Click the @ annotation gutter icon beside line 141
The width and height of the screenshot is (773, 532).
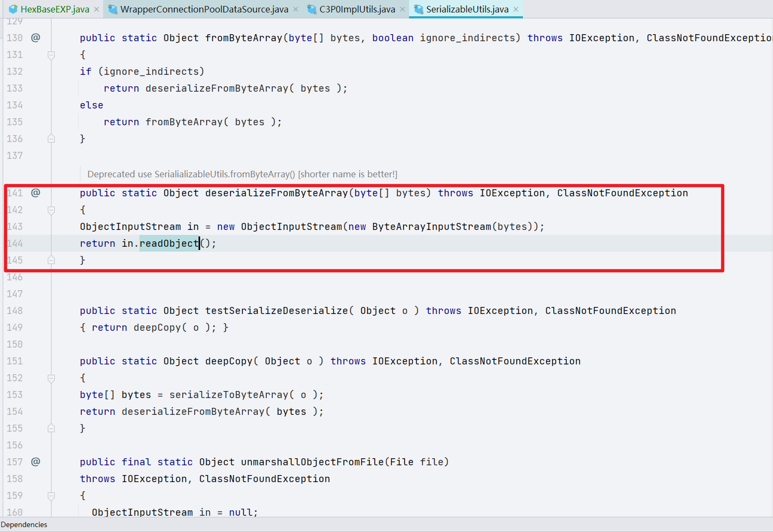pos(35,193)
